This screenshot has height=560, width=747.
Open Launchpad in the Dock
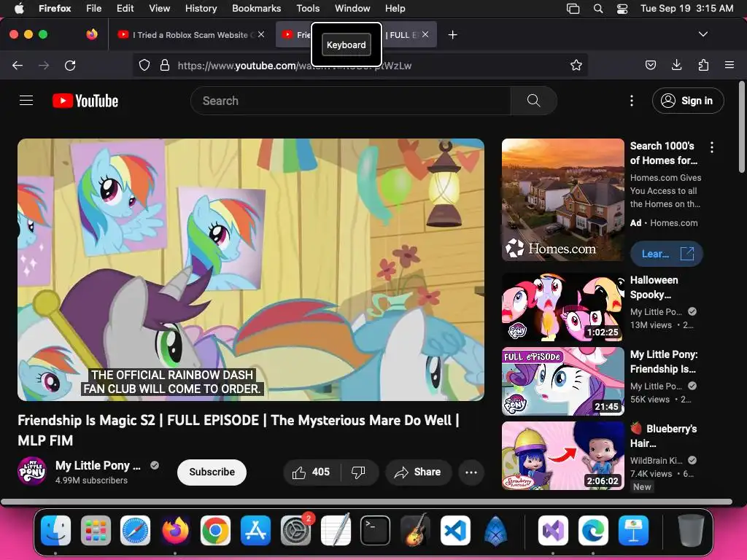(x=96, y=530)
